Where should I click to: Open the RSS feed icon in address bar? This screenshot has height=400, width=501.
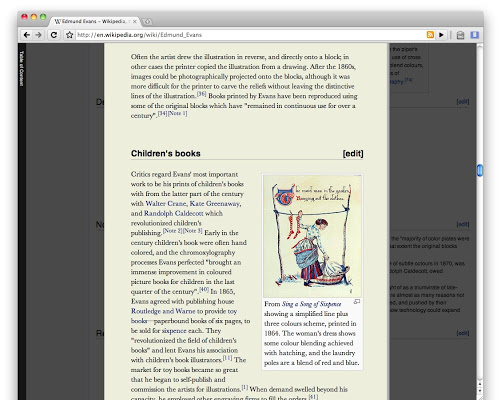click(430, 35)
